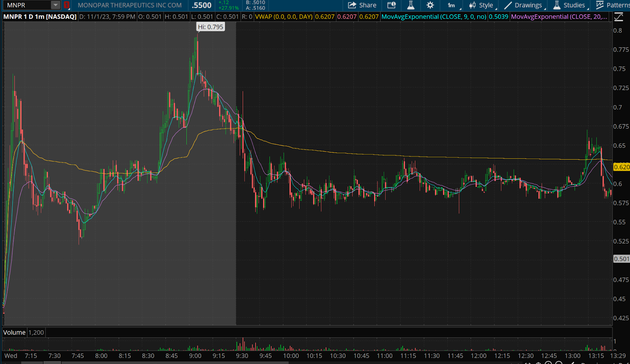630x364 pixels.
Task: Open the chart info/notes icon next to Share
Action: [391, 5]
